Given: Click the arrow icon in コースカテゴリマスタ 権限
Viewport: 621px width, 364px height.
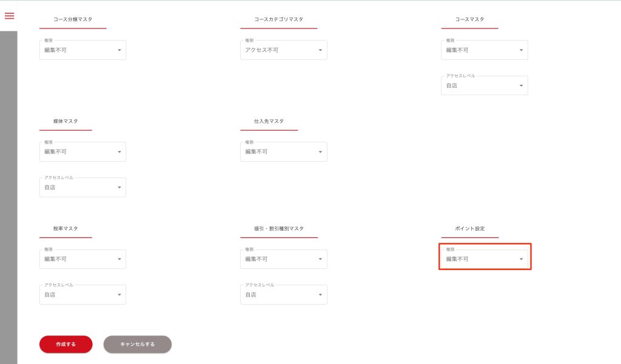Looking at the screenshot, I should (320, 50).
